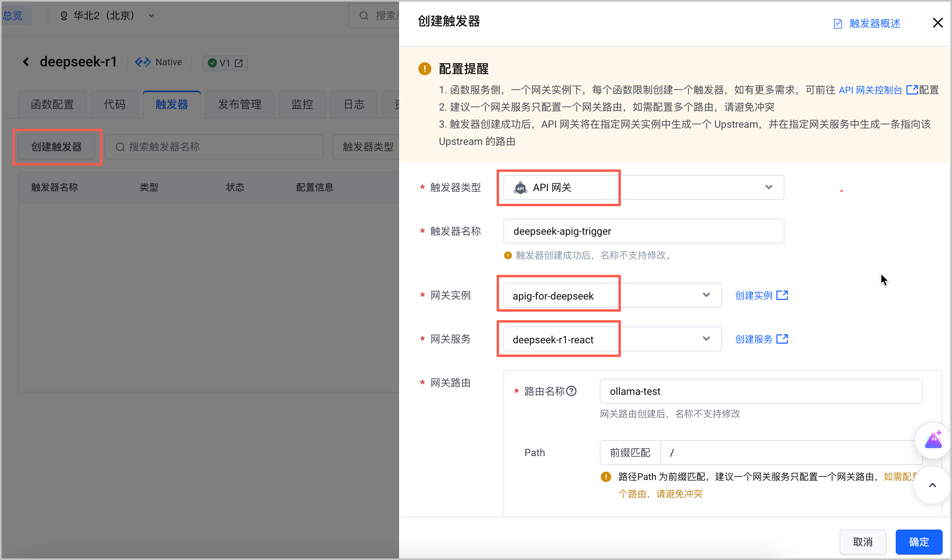The height and width of the screenshot is (560, 952).
Task: Click the external-link icon next to 创建实例
Action: pos(782,295)
